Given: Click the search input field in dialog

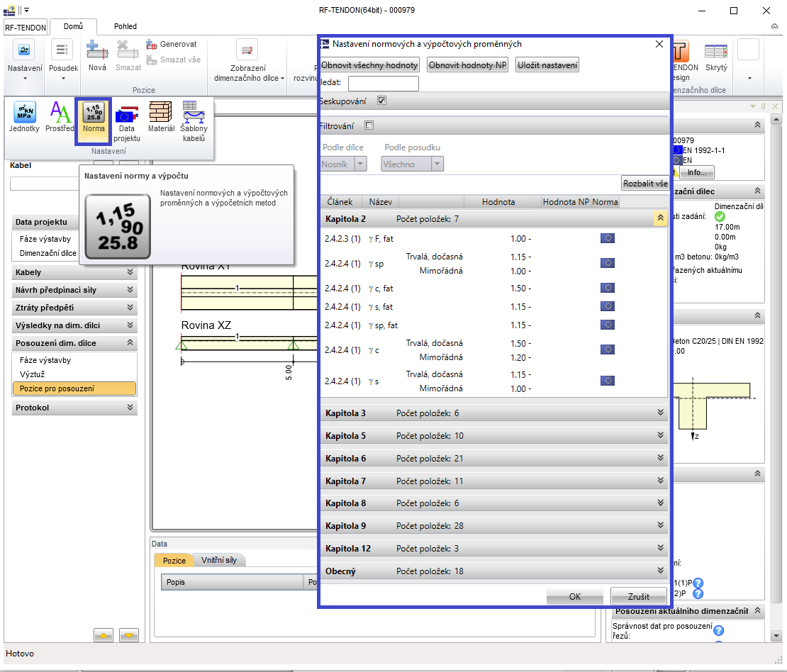Looking at the screenshot, I should point(384,83).
